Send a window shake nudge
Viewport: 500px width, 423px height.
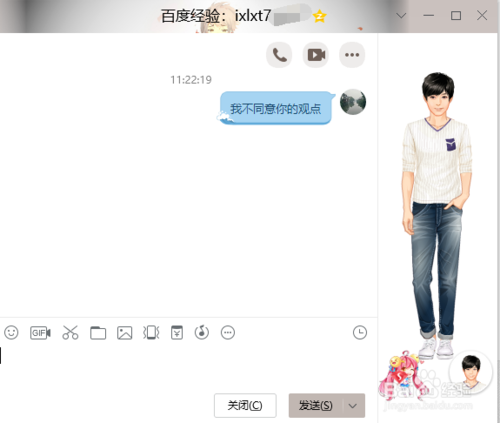pos(151,333)
